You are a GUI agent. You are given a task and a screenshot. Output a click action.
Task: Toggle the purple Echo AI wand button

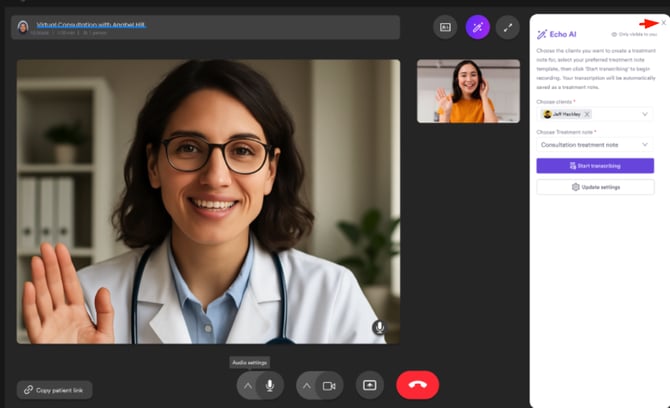point(477,27)
